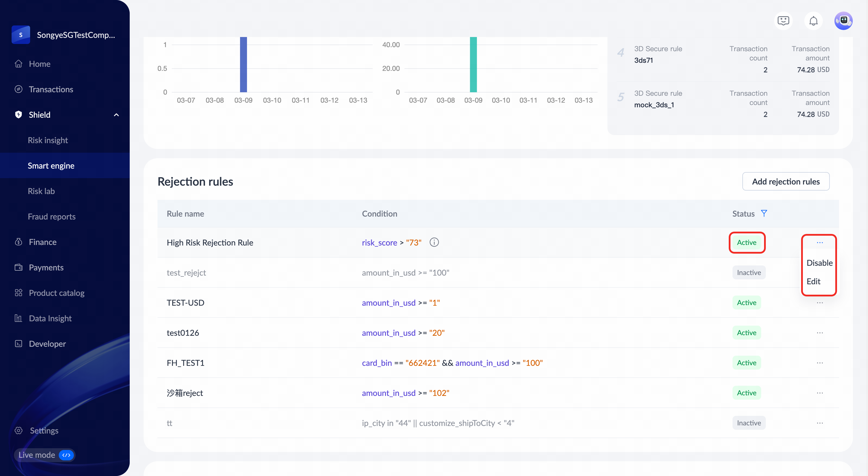Open more options for tt rule
This screenshot has height=476, width=868.
coord(819,423)
